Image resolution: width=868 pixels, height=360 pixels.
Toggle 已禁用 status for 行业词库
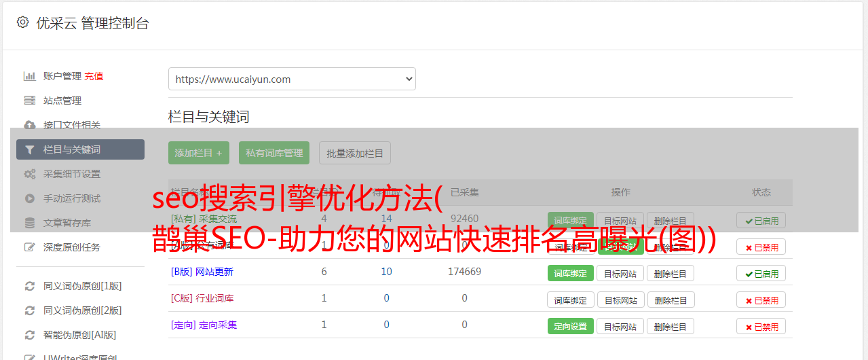tap(761, 300)
